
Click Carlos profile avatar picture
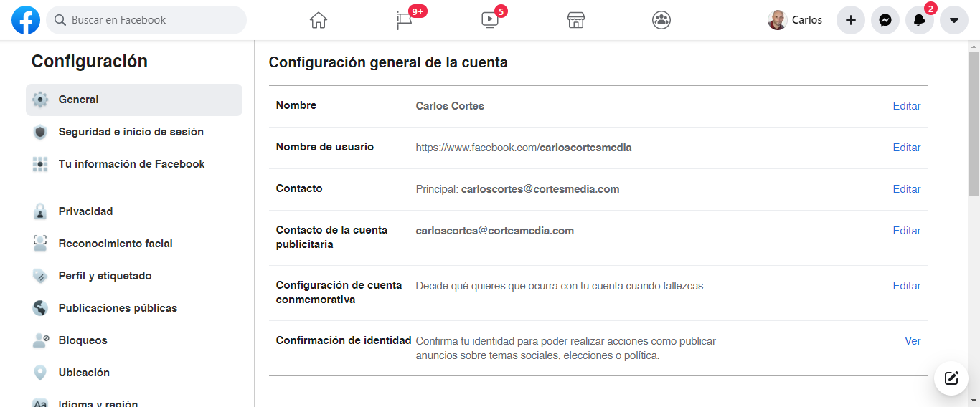778,20
